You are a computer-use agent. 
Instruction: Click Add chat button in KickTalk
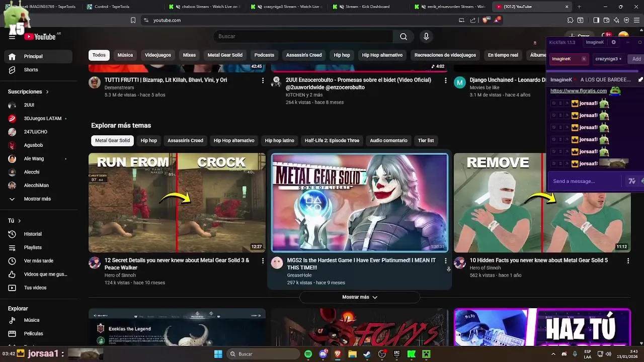pyautogui.click(x=636, y=59)
